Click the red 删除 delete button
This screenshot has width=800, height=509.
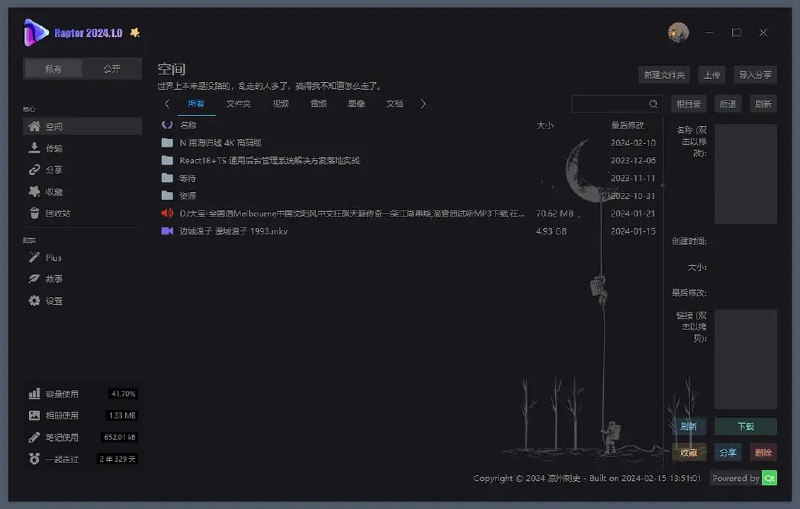[x=763, y=452]
